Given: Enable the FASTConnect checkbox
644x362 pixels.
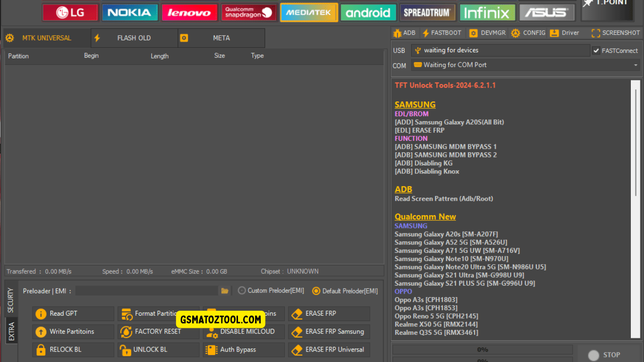Looking at the screenshot, I should point(596,50).
